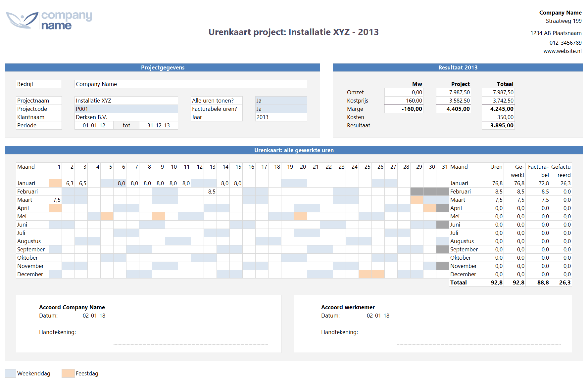Select the Jaar 2013 value cell
Screen dimensions: 588x386
281,117
